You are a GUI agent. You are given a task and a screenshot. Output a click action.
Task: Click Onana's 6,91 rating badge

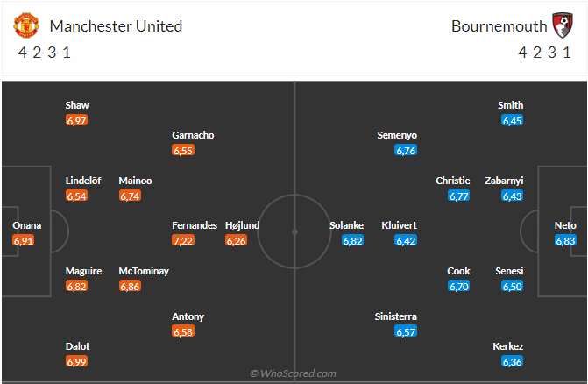(x=24, y=240)
